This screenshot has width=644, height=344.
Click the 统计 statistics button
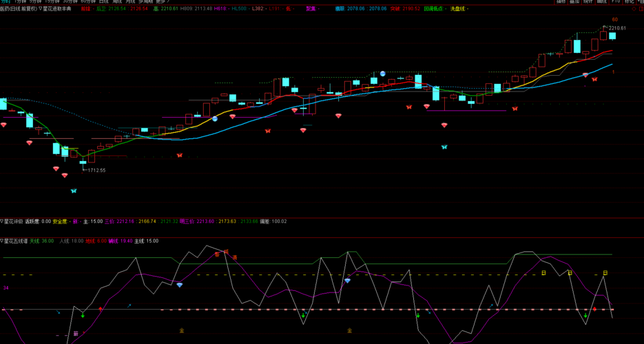coord(588,1)
